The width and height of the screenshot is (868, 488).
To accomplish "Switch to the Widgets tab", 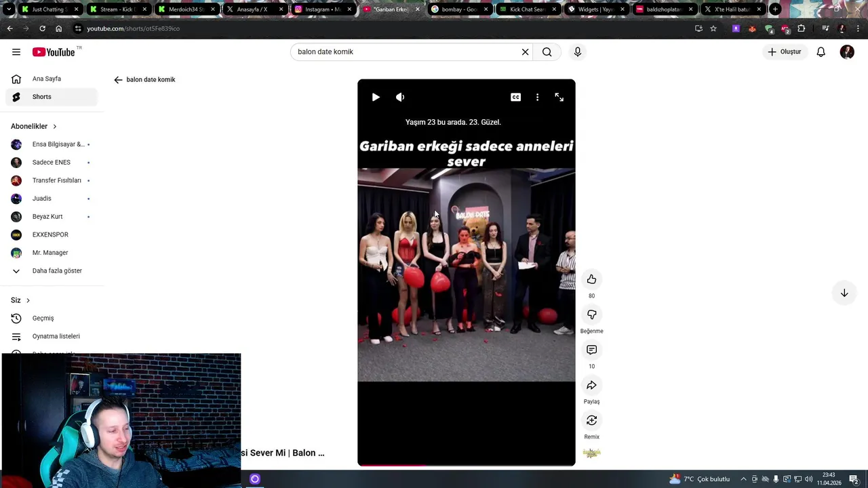I will 596,9.
